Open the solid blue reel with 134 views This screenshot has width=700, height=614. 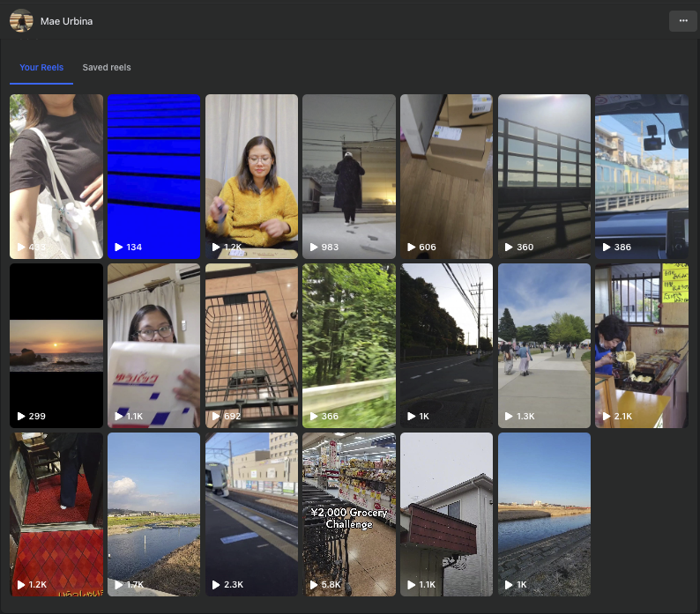click(153, 176)
